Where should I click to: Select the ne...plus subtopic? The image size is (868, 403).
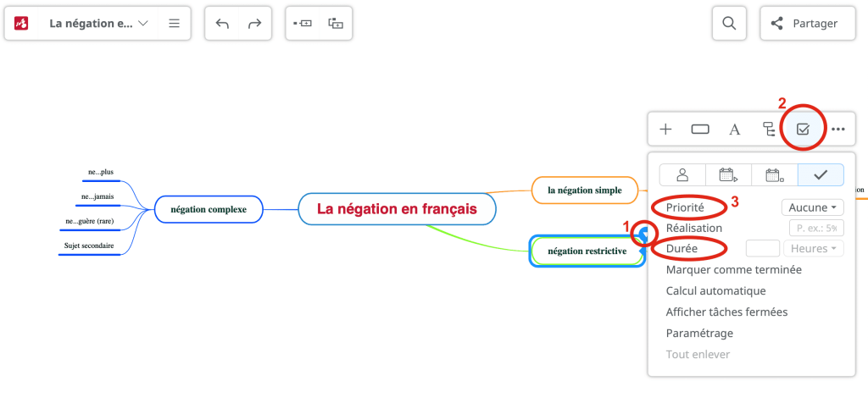click(101, 173)
